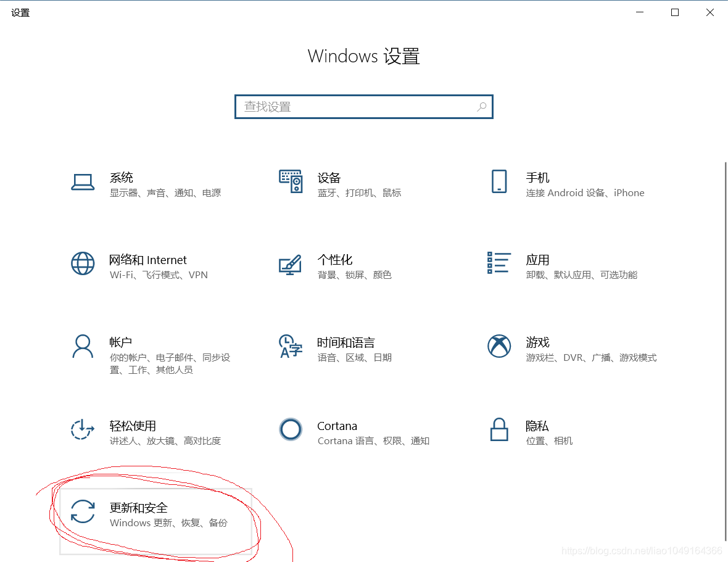Viewport: 728px width, 562px height.
Task: Click the Cortana circle icon
Action: point(291,429)
